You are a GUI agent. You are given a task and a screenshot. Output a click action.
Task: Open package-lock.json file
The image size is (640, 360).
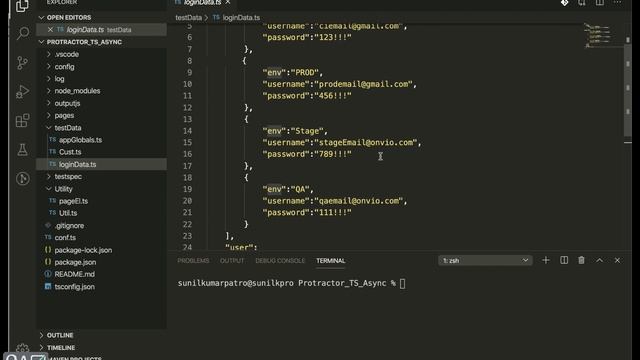pyautogui.click(x=83, y=250)
